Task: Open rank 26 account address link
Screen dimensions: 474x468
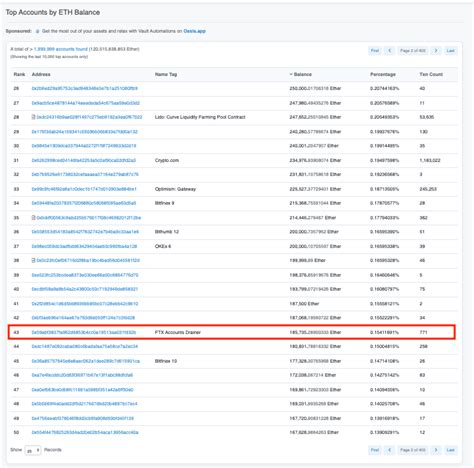Action: 84,88
